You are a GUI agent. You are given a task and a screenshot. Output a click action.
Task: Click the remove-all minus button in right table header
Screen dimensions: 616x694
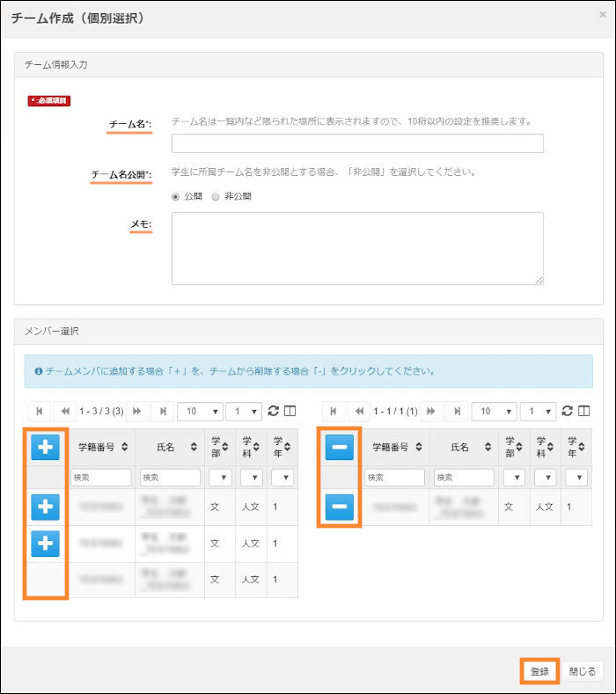(x=339, y=448)
